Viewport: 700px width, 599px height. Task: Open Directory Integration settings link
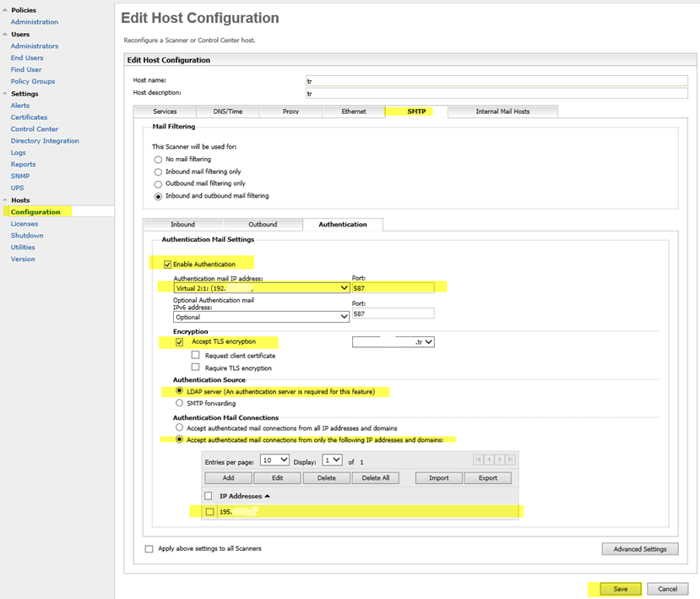point(45,141)
